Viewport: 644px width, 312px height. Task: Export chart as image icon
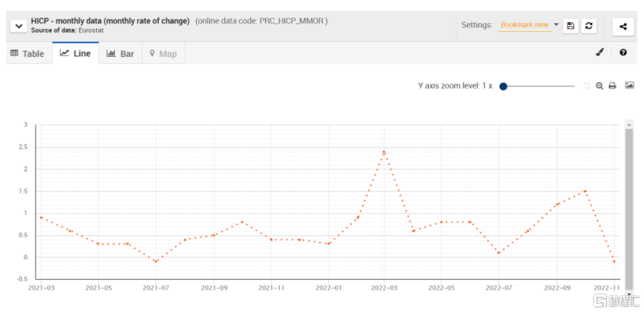629,86
